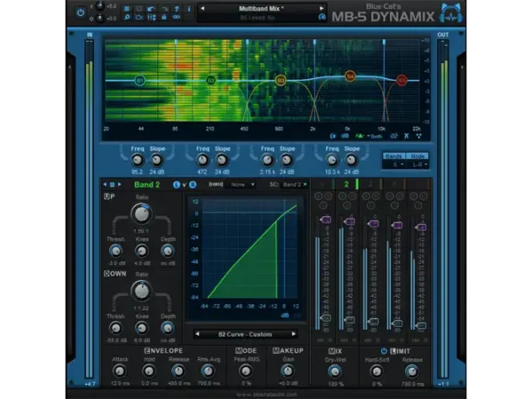Click the UP Ratio knob showing 1.50:1
This screenshot has height=399, width=532.
[142, 214]
